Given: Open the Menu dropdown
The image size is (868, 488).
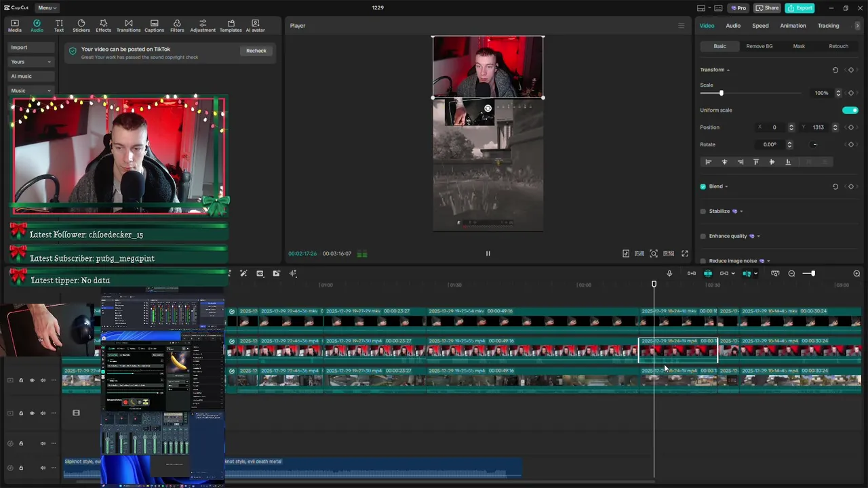Looking at the screenshot, I should 47,8.
